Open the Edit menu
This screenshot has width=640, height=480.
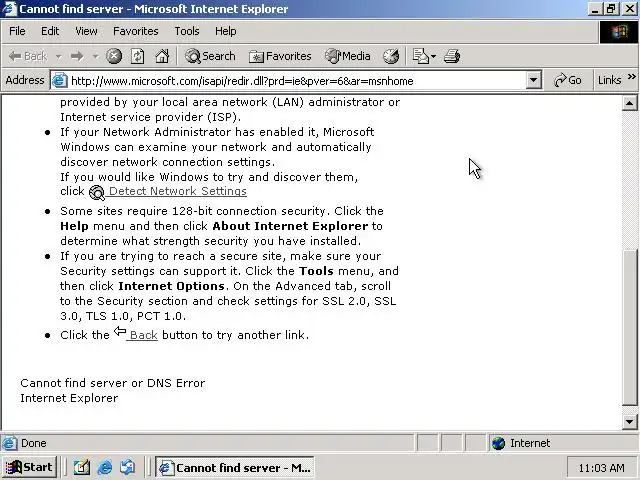click(x=50, y=31)
